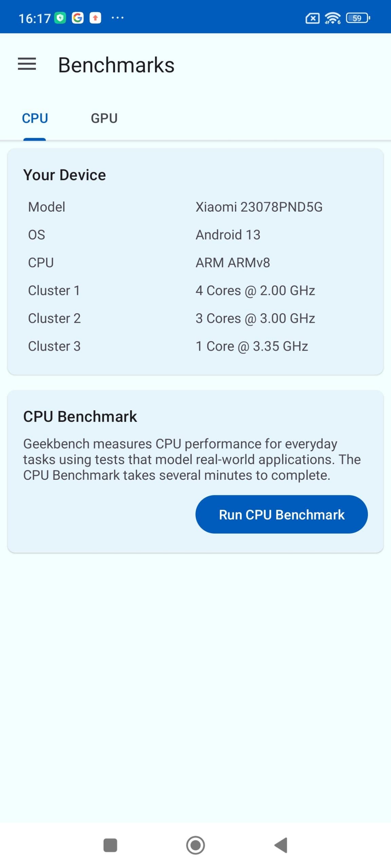
Task: Tap the Your Device card heading
Action: point(64,175)
